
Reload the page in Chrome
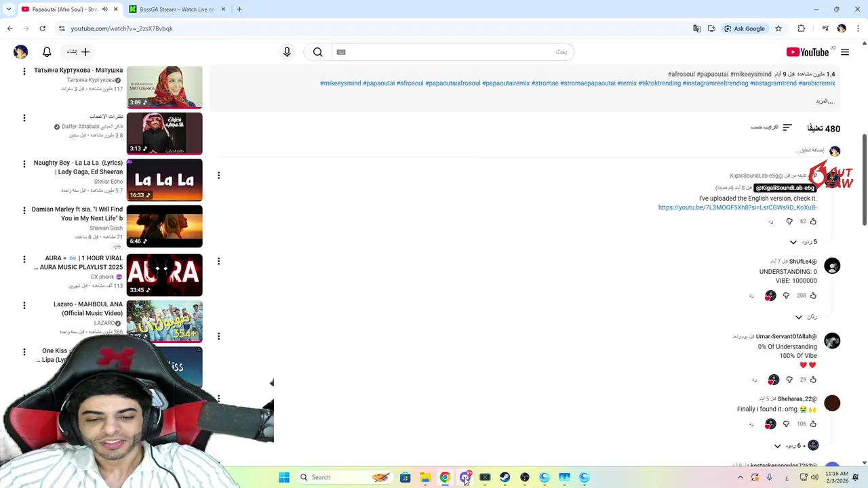[x=42, y=28]
